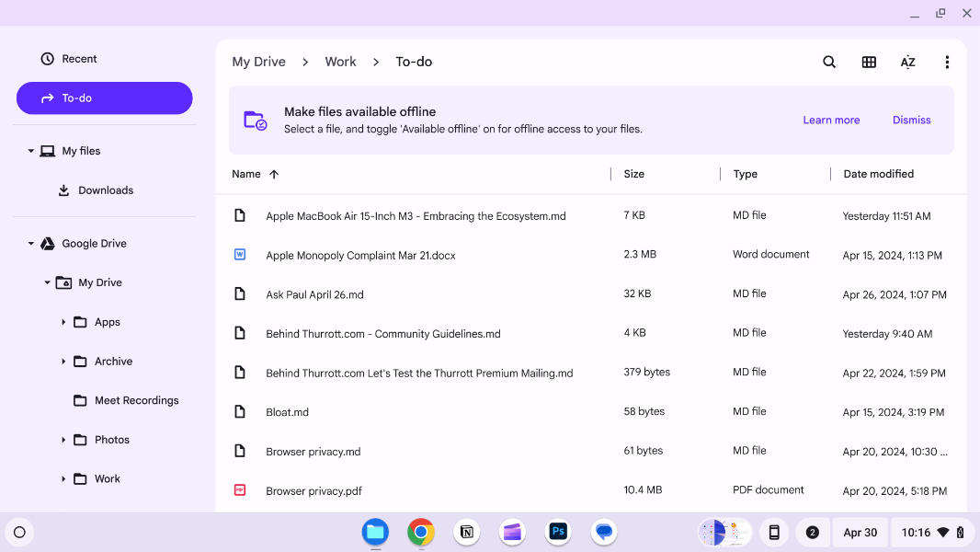
Task: Expand the Photos folder
Action: [x=63, y=439]
